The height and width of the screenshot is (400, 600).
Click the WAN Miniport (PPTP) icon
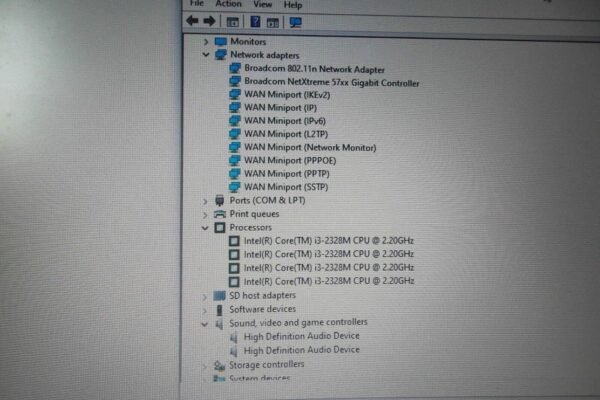234,173
